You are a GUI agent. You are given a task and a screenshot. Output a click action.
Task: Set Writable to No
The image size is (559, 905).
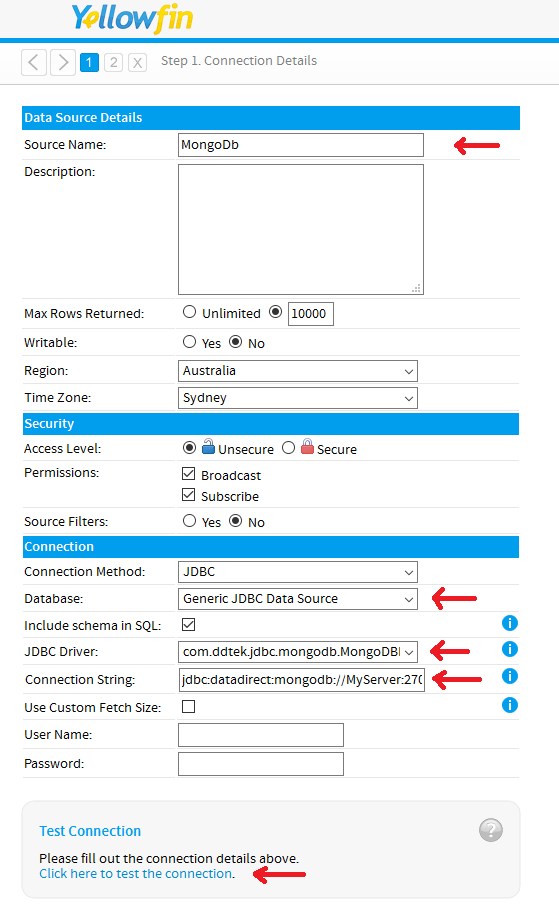(235, 342)
